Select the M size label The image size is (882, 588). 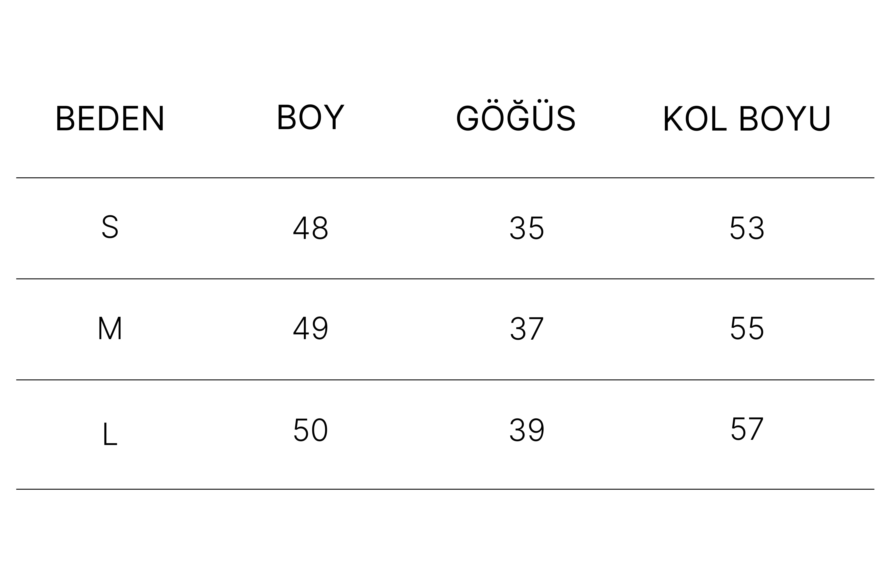(110, 328)
